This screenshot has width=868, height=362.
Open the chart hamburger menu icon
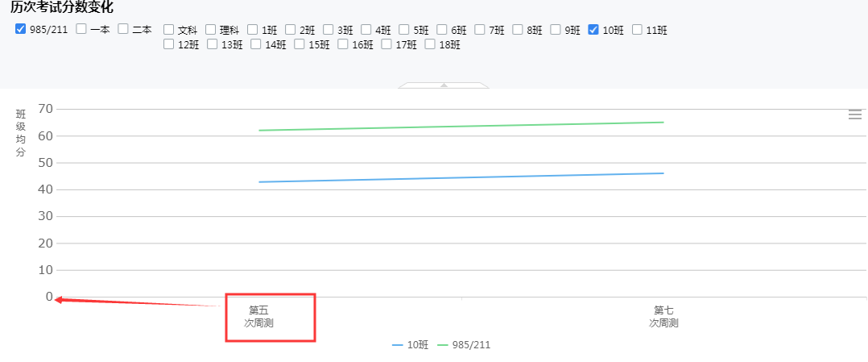pos(855,114)
